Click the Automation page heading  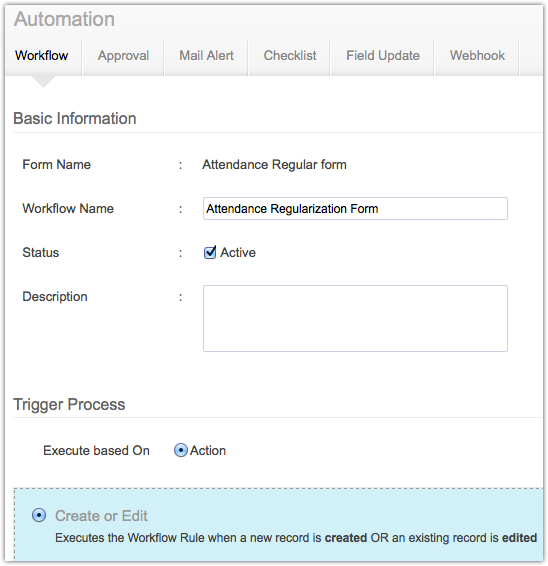coord(64,19)
